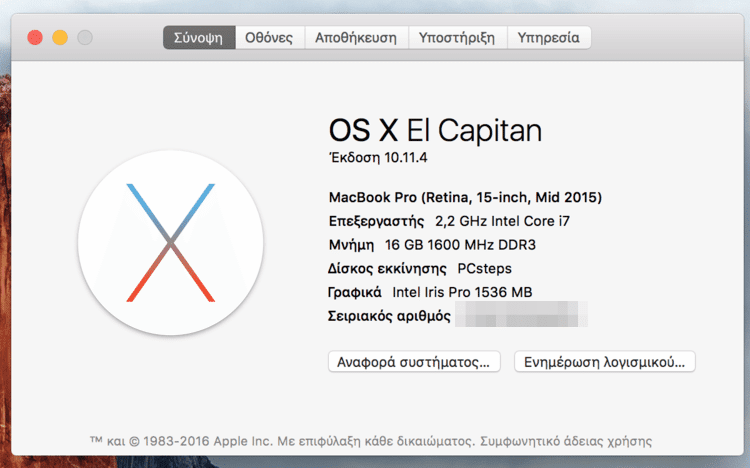Viewport: 750px width, 468px height.
Task: Click the Μνήμη label
Action: (352, 245)
